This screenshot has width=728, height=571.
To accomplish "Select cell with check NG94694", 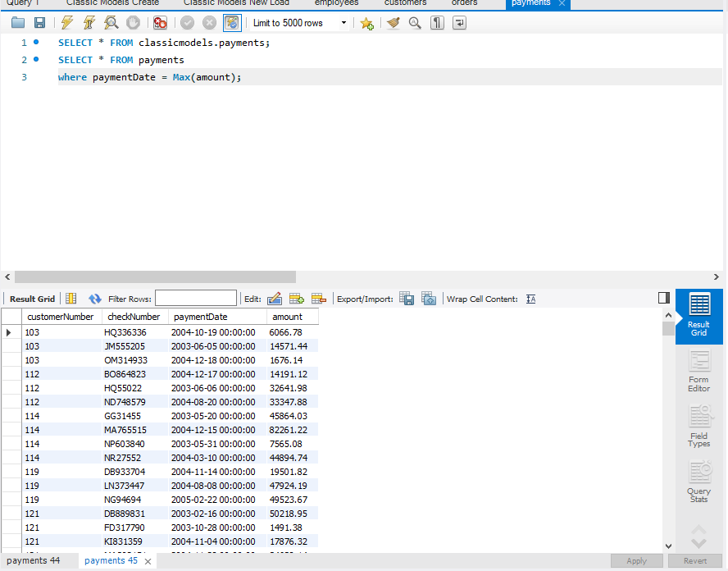I will 134,500.
